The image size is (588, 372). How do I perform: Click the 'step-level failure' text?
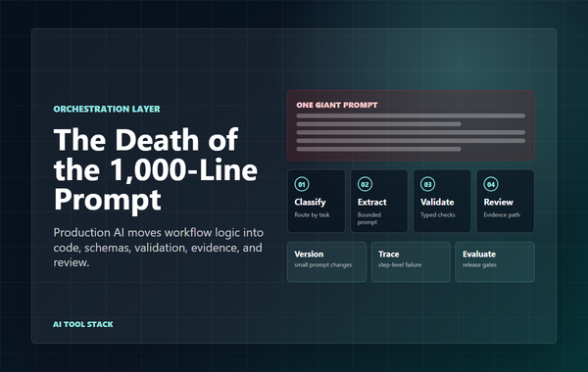click(x=400, y=265)
